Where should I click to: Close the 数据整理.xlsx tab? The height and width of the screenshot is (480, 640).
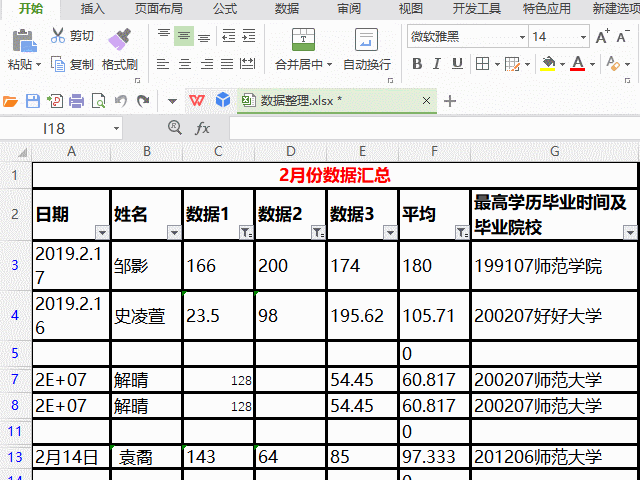click(426, 100)
